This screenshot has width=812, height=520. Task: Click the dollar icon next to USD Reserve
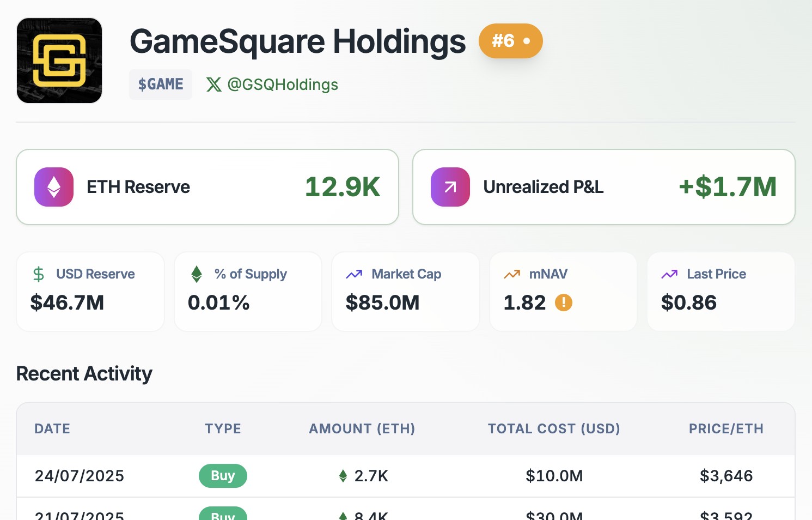pos(39,274)
